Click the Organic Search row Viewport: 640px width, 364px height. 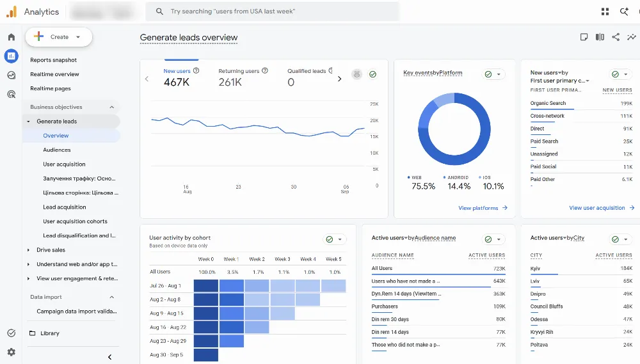pyautogui.click(x=581, y=103)
